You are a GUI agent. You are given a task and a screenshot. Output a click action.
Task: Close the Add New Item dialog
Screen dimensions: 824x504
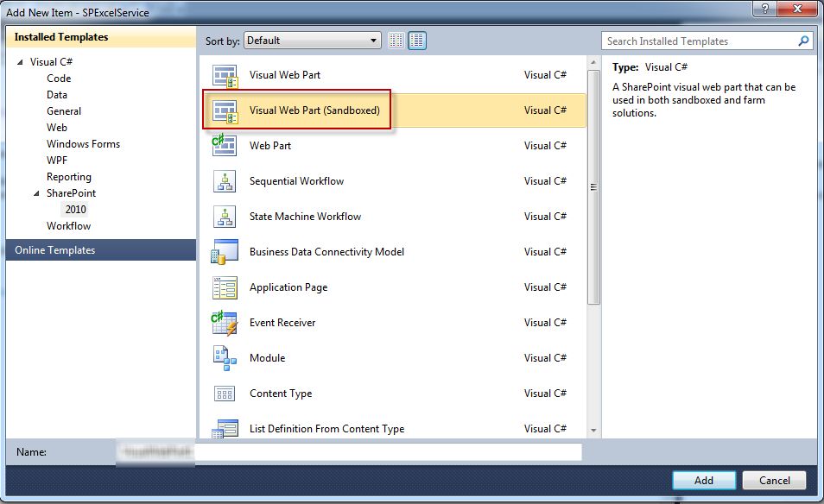(x=798, y=9)
